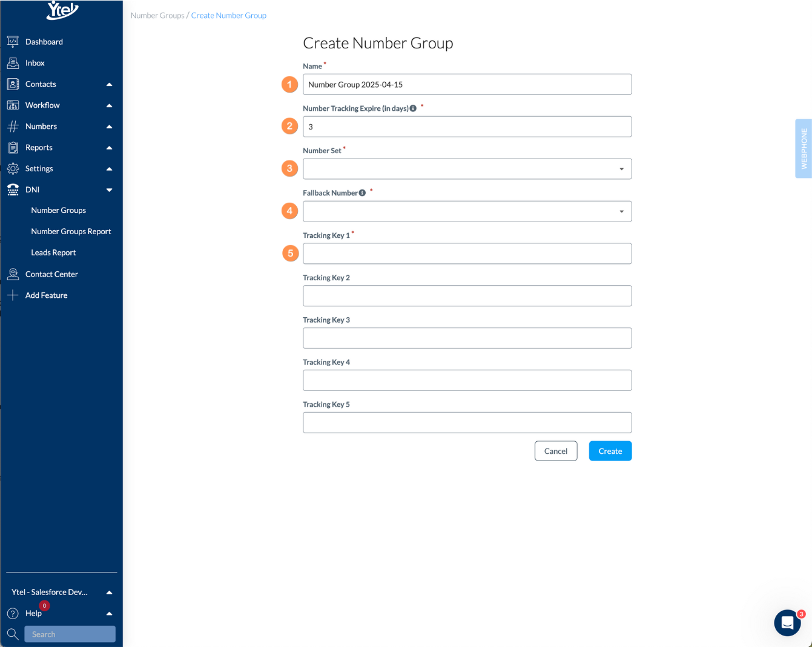This screenshot has height=647, width=812.
Task: Expand the Help menu arrow
Action: tap(110, 614)
